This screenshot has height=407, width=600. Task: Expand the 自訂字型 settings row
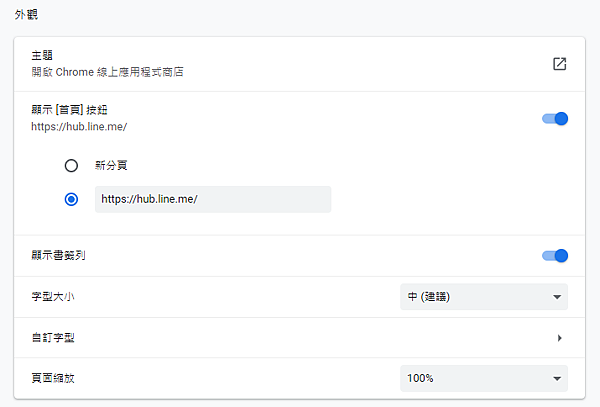click(299, 338)
